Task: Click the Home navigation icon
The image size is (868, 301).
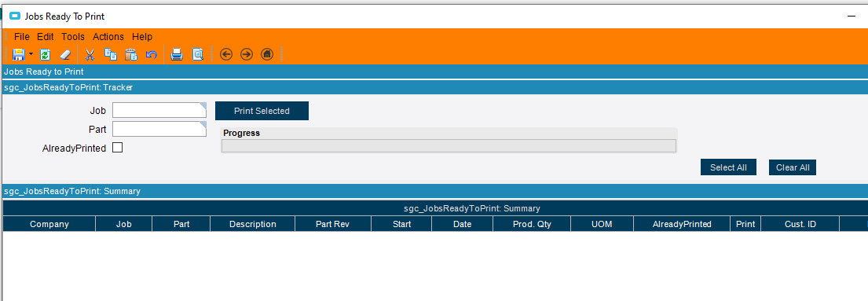Action: point(267,54)
